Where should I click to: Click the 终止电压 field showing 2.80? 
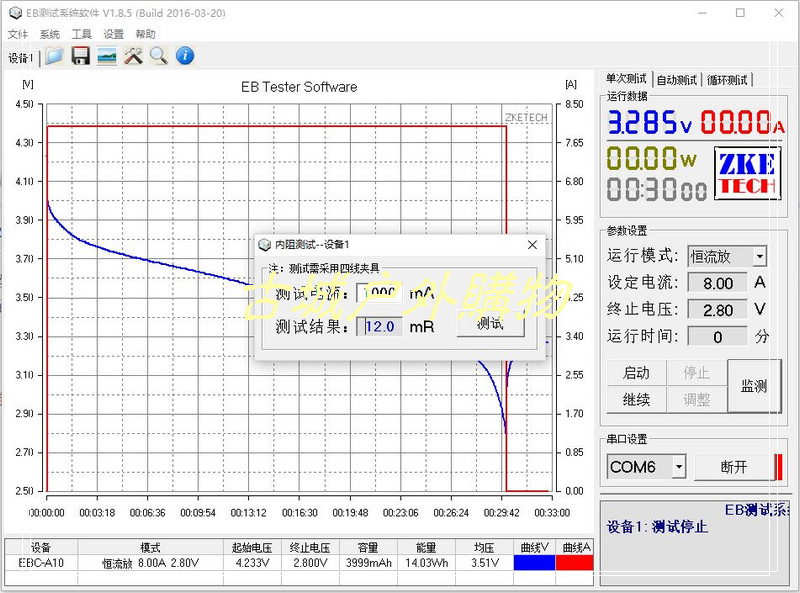tap(717, 310)
